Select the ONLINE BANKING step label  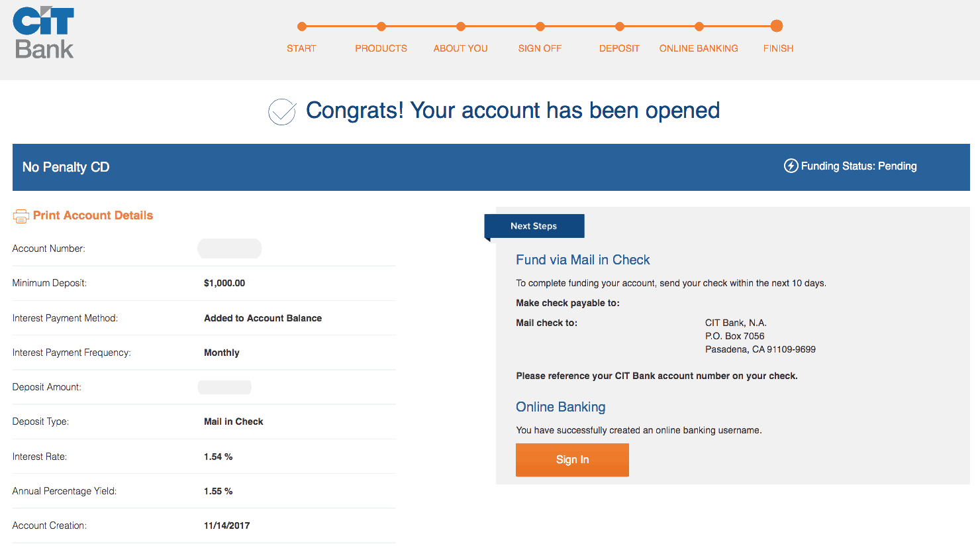699,48
